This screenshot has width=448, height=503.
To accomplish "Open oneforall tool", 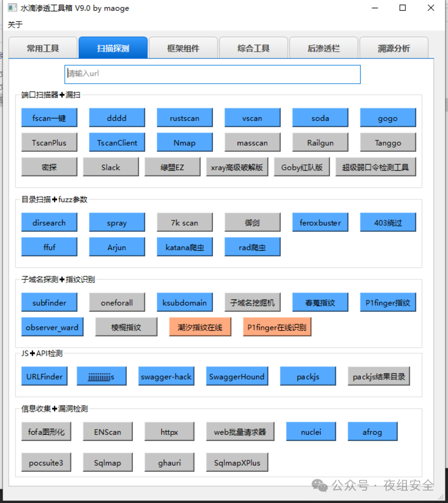I will coord(117,302).
